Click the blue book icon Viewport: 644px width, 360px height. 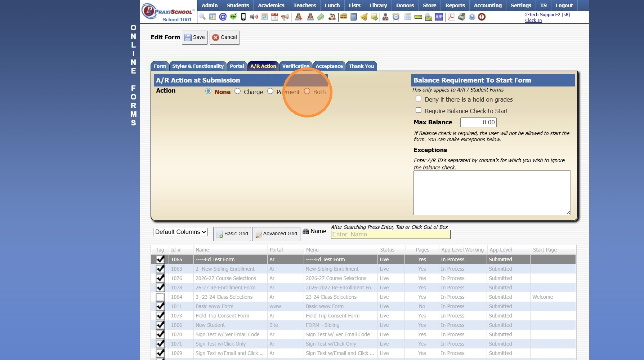[354, 17]
